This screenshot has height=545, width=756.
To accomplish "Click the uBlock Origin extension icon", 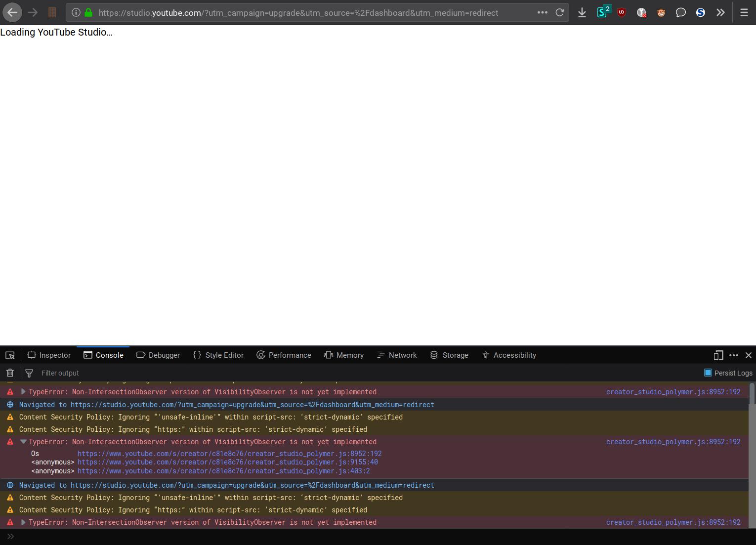I will 622,13.
